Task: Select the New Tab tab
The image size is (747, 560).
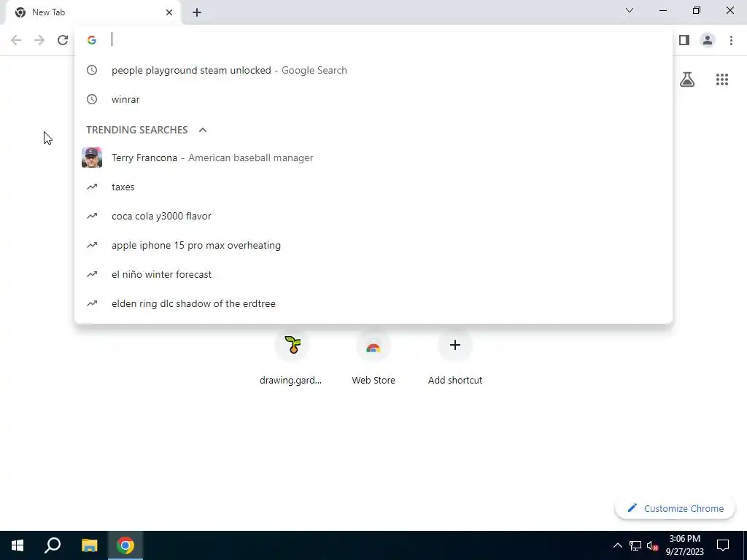Action: pos(93,12)
